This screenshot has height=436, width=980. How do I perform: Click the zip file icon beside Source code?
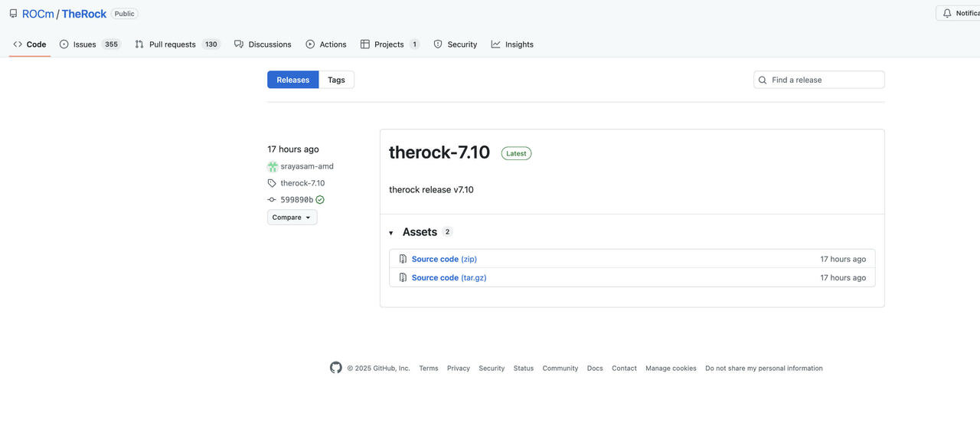[x=403, y=259]
